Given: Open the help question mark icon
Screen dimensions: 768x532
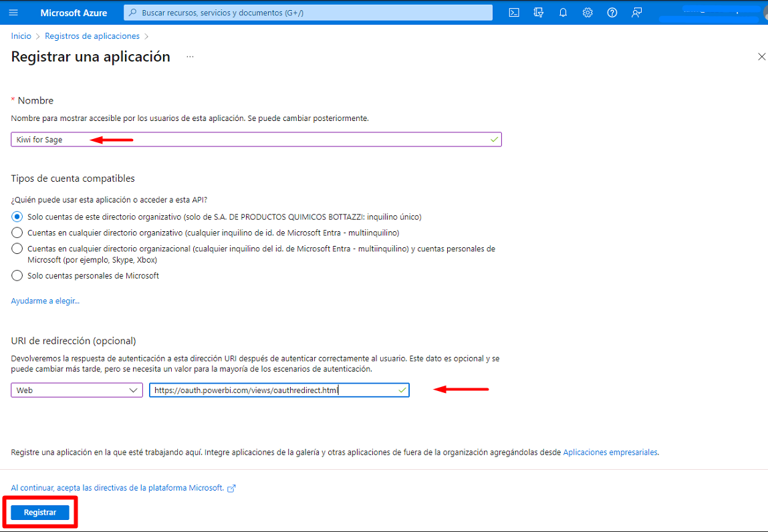Looking at the screenshot, I should [x=612, y=13].
